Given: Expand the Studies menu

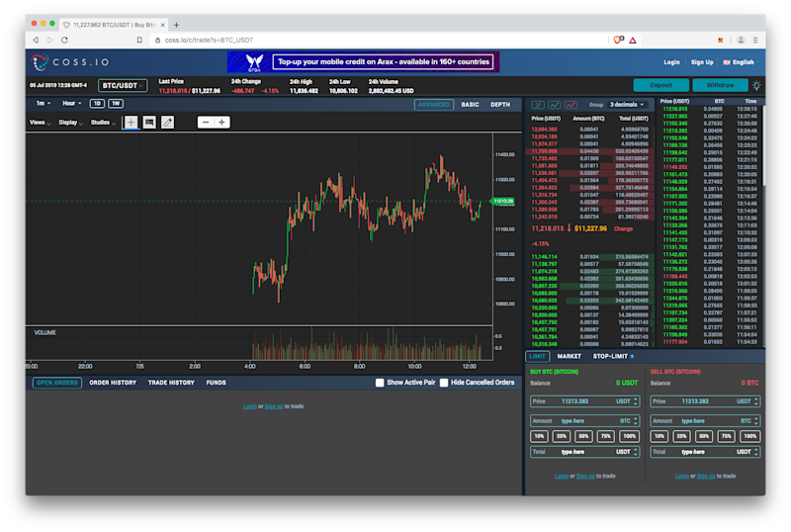Looking at the screenshot, I should click(x=103, y=123).
